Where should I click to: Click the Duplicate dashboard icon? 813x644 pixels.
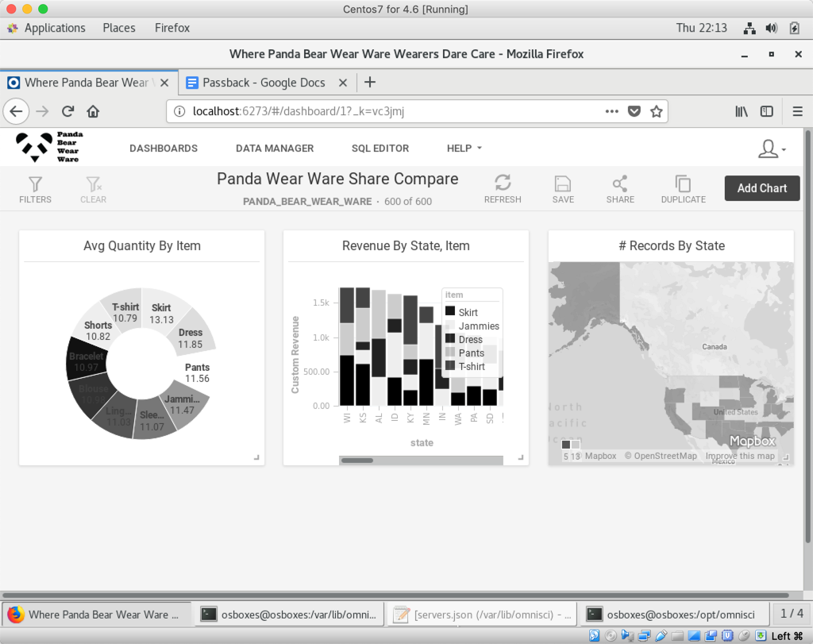point(683,184)
